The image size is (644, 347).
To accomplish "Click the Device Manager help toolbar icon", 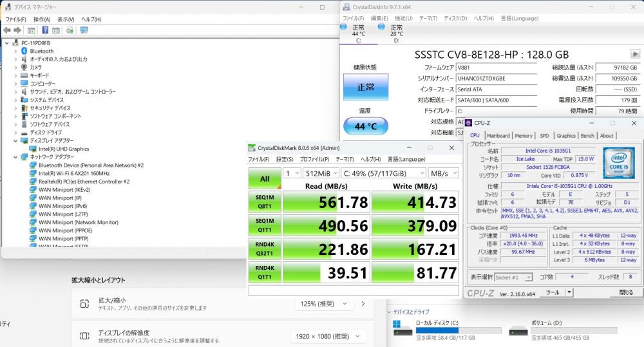I will click(x=46, y=30).
